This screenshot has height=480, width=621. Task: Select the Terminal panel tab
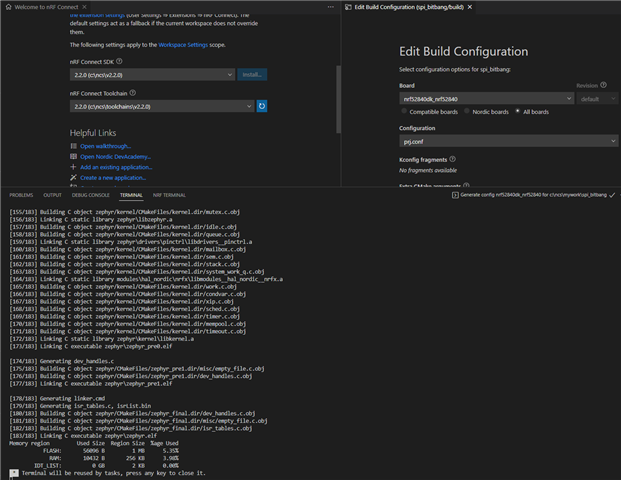click(131, 195)
